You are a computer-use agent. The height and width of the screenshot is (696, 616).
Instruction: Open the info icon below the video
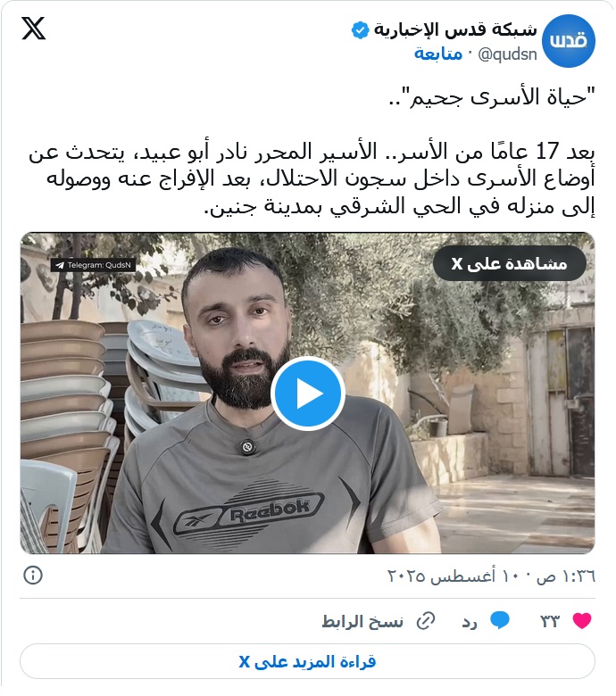[33, 576]
